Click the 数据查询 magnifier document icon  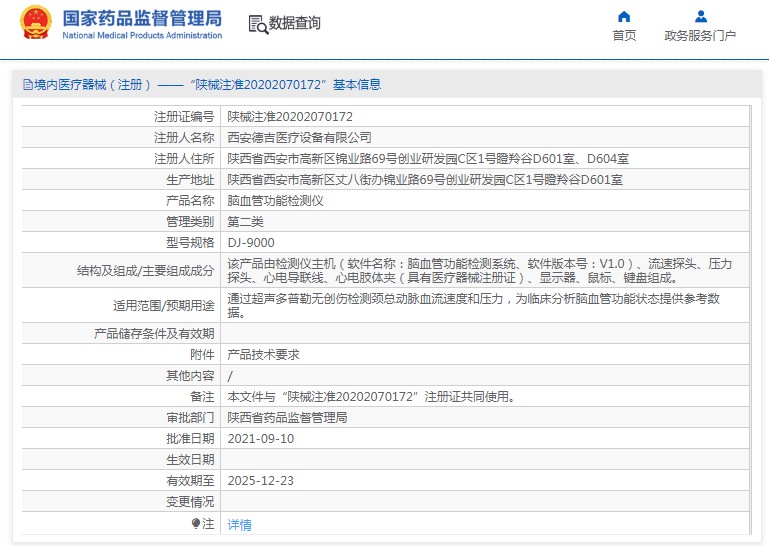pyautogui.click(x=257, y=25)
